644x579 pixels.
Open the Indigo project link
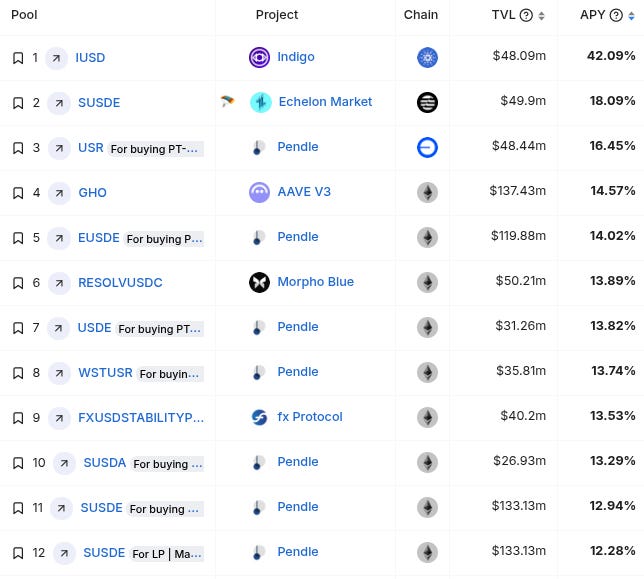tap(296, 57)
